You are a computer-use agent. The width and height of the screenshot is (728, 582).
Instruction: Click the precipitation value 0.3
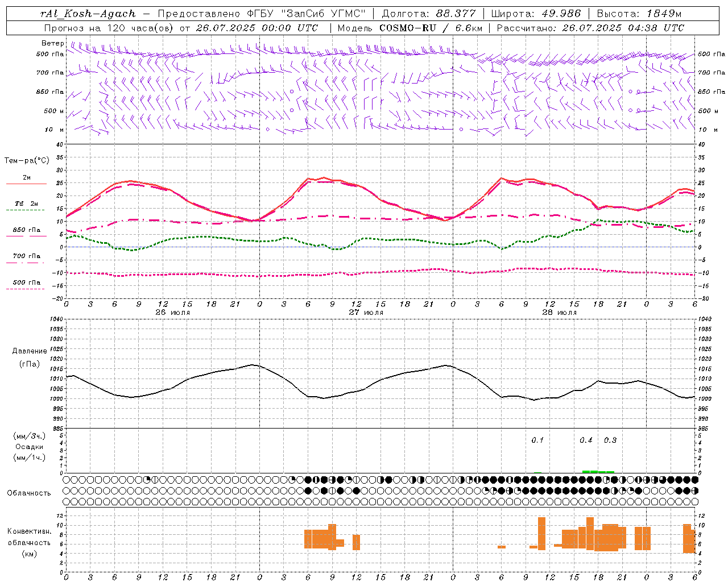click(x=610, y=440)
